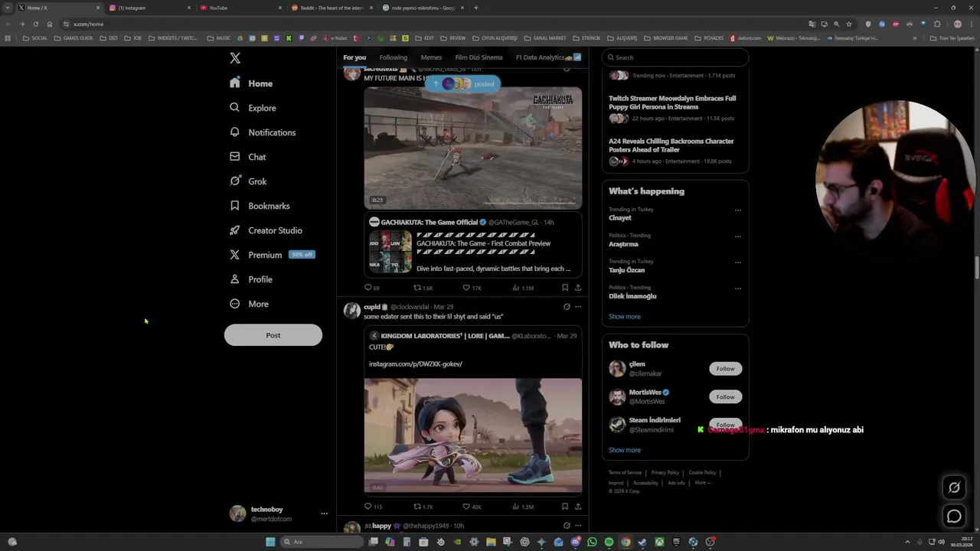The height and width of the screenshot is (551, 980).
Task: Open the footer More menu
Action: 703,483
